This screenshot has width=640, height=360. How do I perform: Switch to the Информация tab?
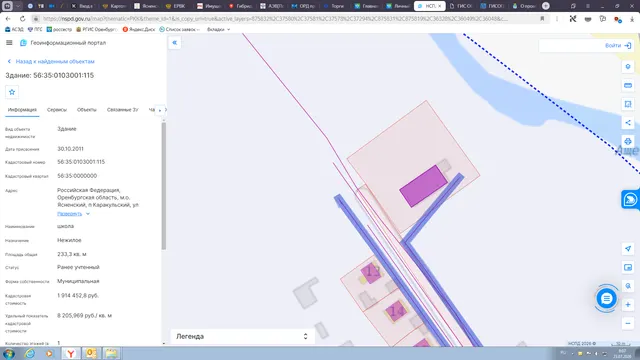click(22, 110)
